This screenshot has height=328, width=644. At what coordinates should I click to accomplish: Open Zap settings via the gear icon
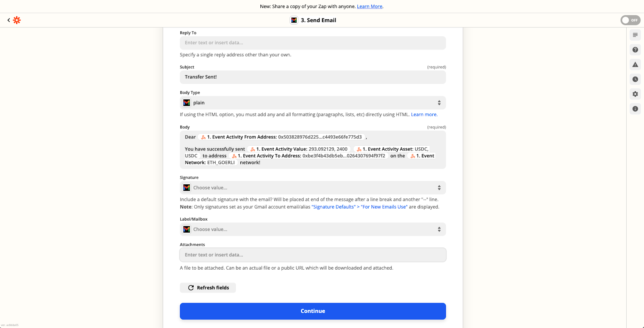click(x=635, y=94)
